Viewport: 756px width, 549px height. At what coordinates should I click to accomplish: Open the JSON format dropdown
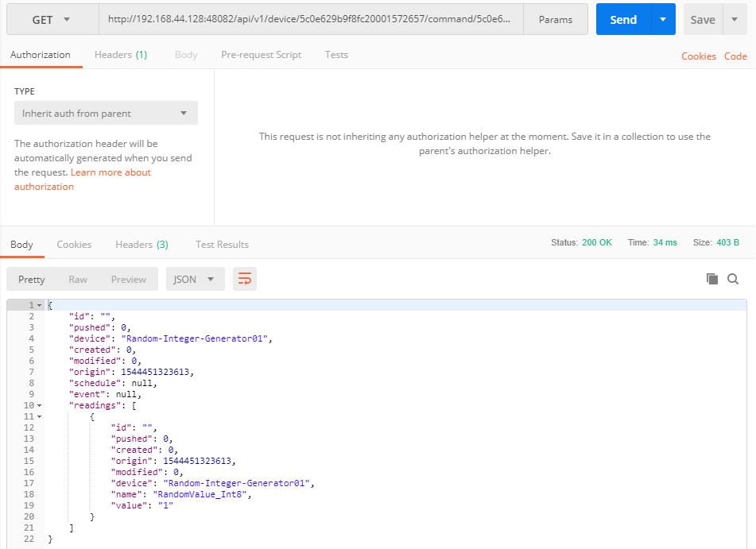pos(195,279)
